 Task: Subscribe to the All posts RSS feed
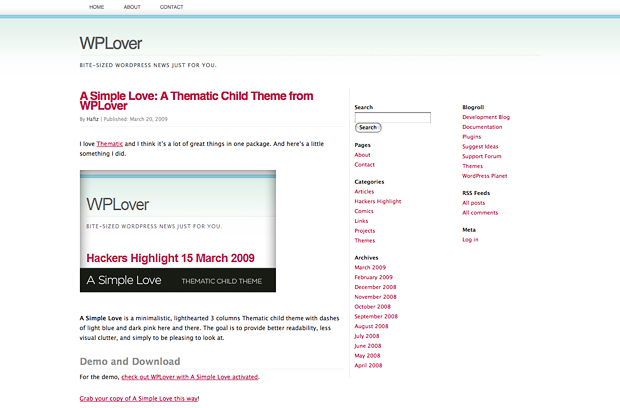click(x=473, y=203)
